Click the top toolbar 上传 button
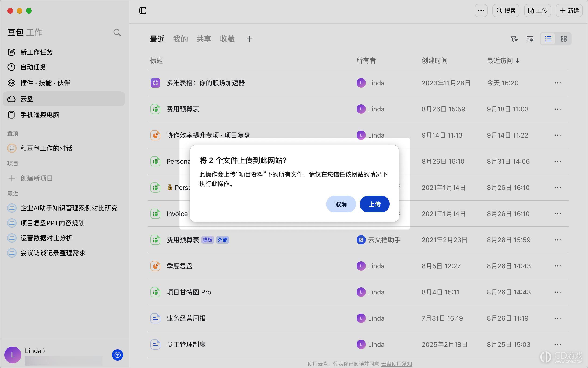This screenshot has height=368, width=588. pos(537,11)
